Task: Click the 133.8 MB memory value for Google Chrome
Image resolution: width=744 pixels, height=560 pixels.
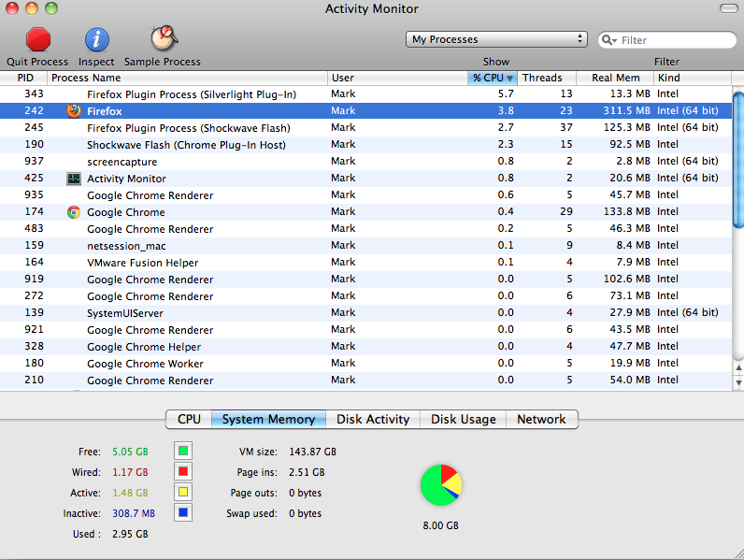Action: [x=626, y=211]
